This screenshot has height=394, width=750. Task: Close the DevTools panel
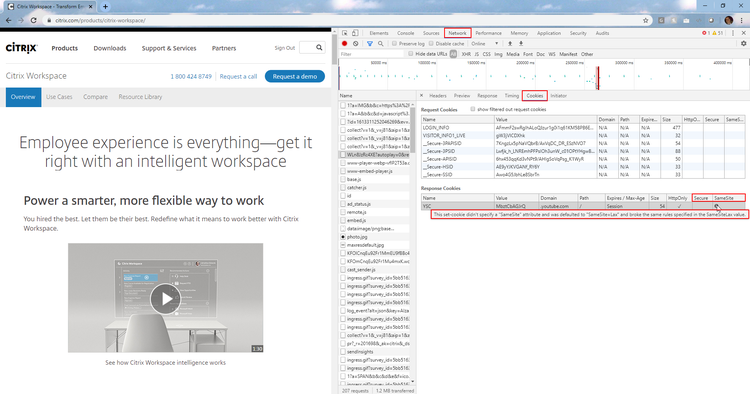pos(743,33)
